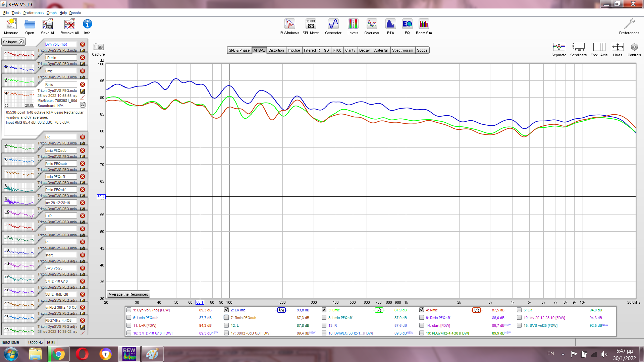Uncheck the 2: LR mic trace
The image size is (644, 362).
pos(226,310)
